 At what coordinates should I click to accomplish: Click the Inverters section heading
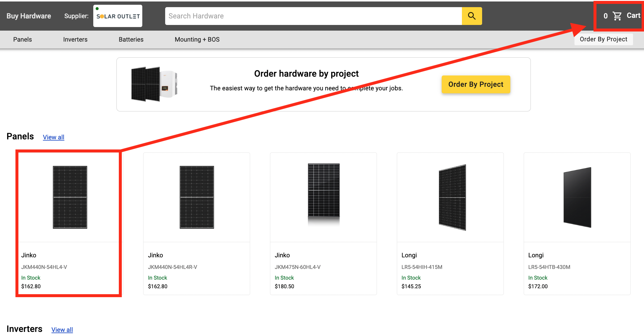coord(24,329)
